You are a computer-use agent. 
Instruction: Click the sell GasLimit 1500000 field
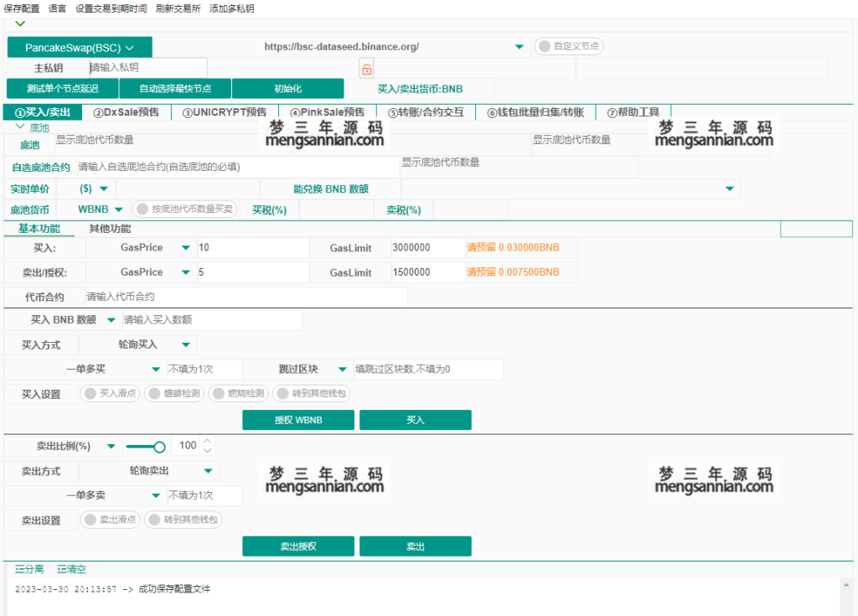pyautogui.click(x=428, y=272)
